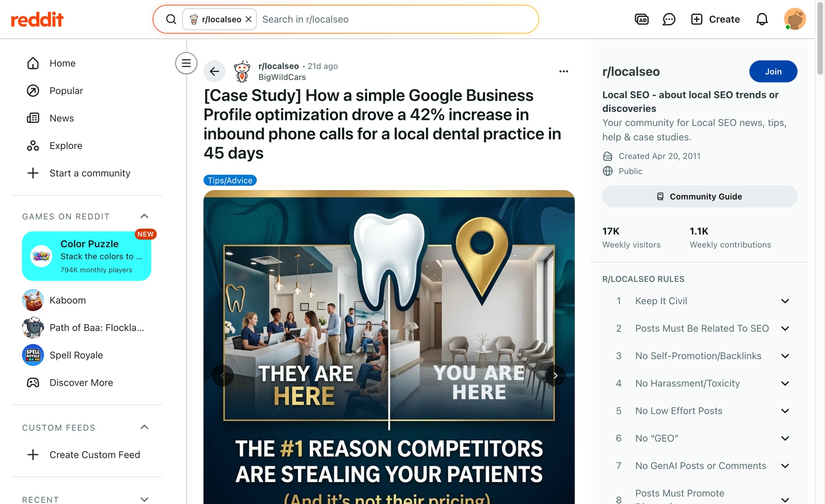Open the user avatar menu
The width and height of the screenshot is (825, 504).
coord(794,19)
